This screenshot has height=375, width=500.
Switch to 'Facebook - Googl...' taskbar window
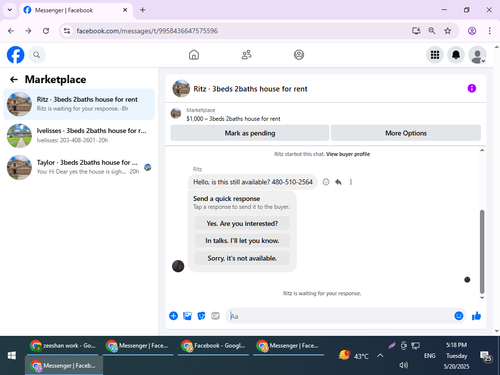coord(213,346)
